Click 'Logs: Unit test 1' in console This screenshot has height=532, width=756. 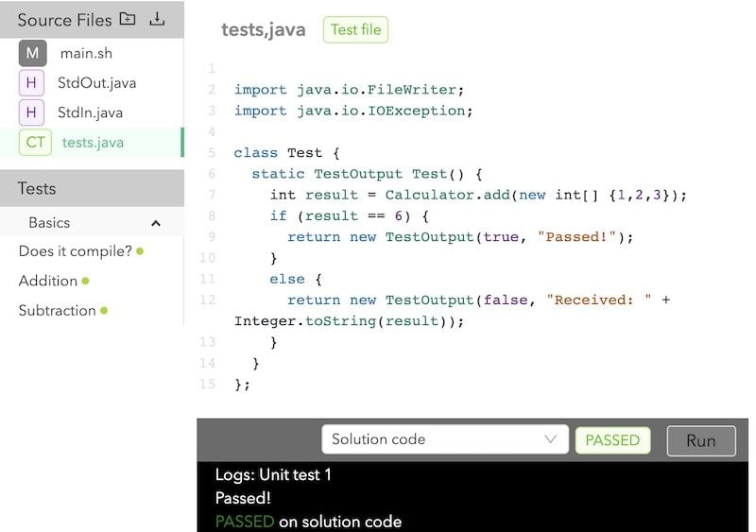pyautogui.click(x=273, y=475)
